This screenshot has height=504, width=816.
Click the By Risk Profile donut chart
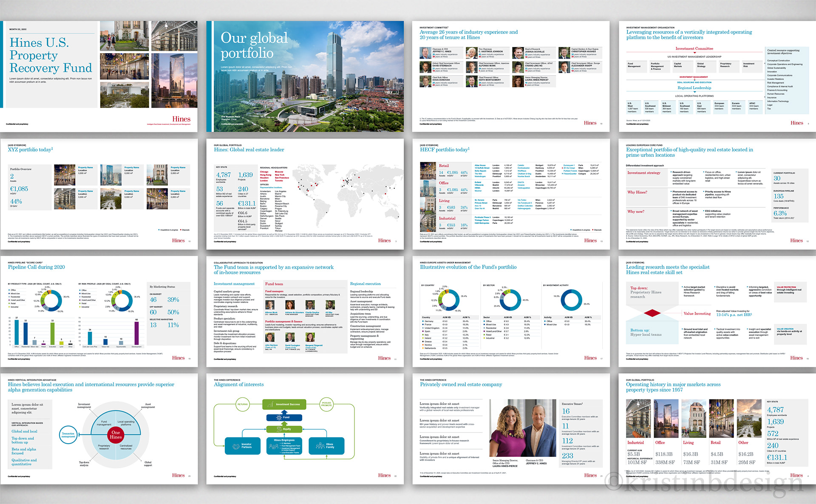coord(122,300)
